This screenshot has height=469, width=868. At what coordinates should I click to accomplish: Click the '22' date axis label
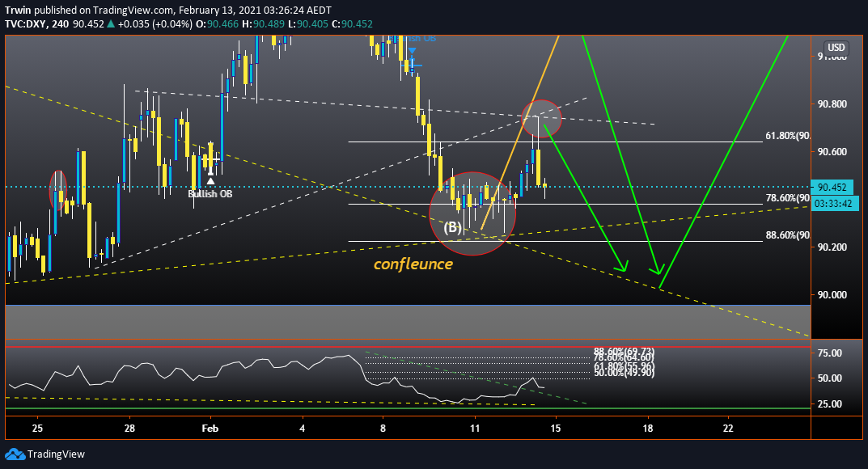pos(728,428)
